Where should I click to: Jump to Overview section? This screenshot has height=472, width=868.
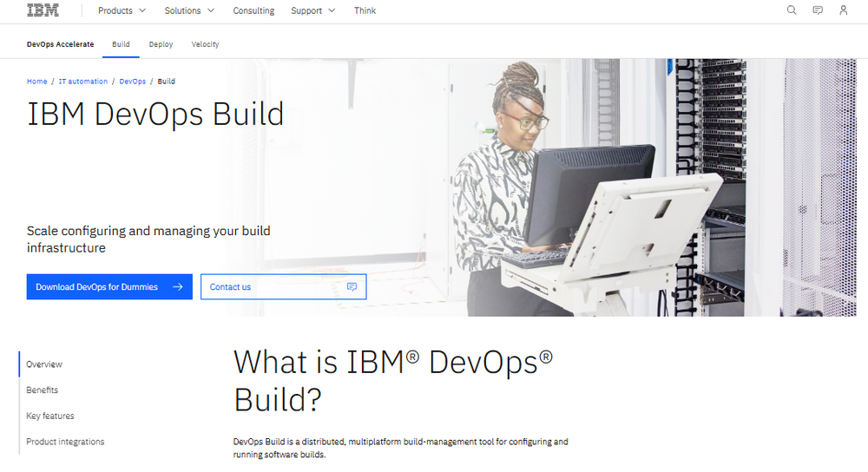(x=44, y=364)
